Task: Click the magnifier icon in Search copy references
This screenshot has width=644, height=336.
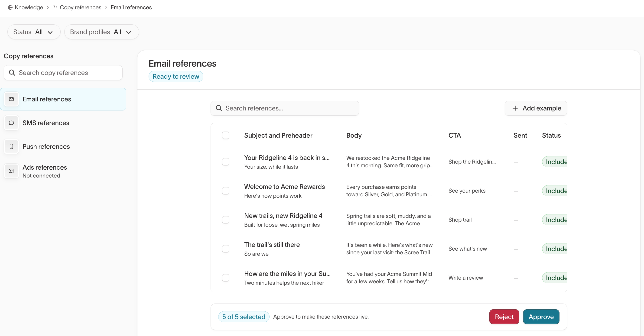Action: point(12,73)
